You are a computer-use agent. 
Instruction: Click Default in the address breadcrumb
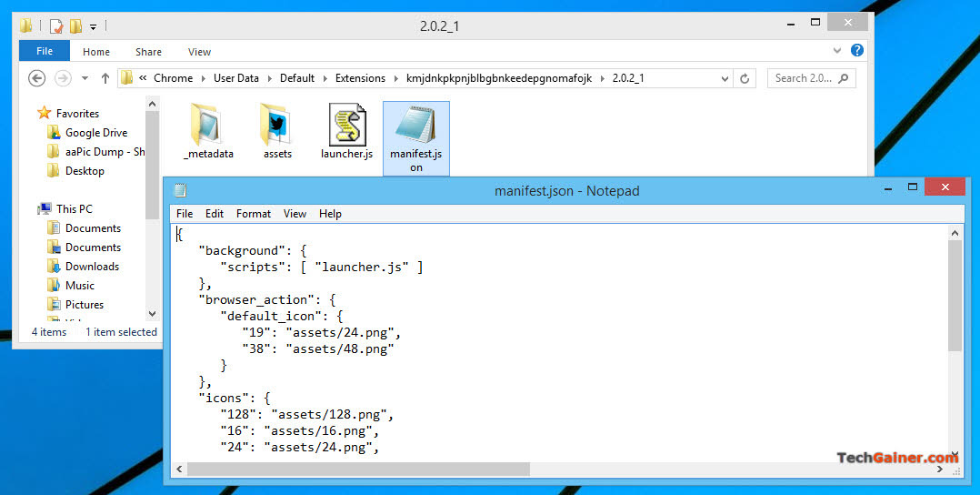click(297, 78)
